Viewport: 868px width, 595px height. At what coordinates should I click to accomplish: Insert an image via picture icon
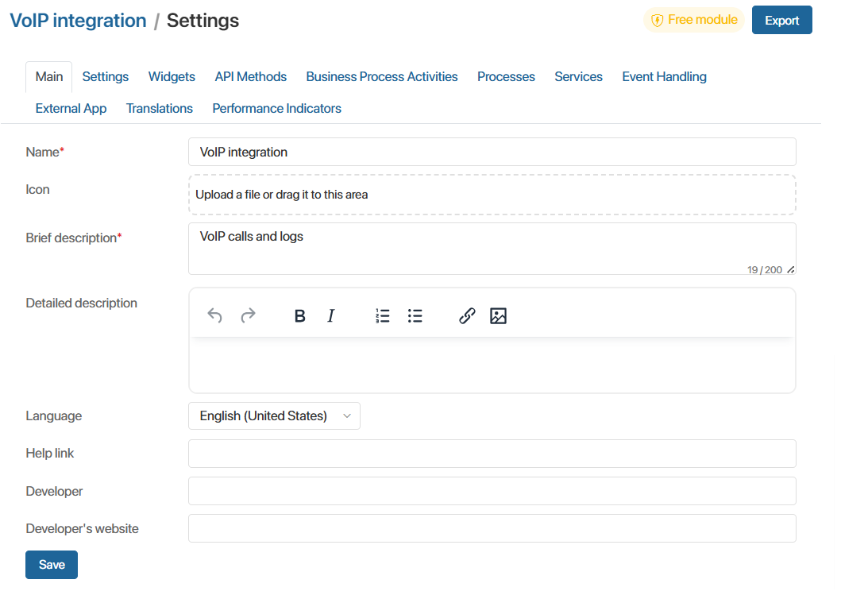click(x=498, y=316)
